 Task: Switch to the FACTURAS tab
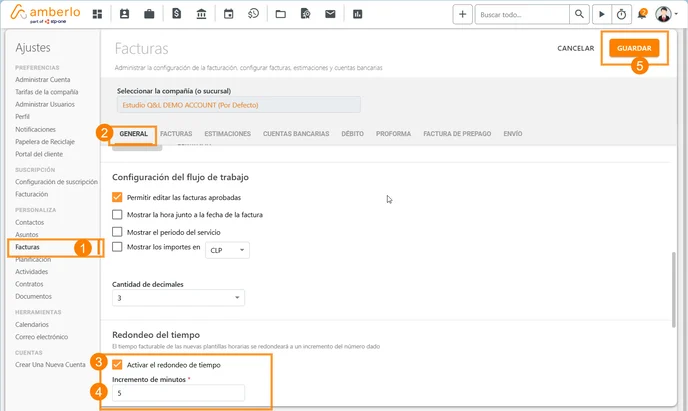(x=176, y=134)
